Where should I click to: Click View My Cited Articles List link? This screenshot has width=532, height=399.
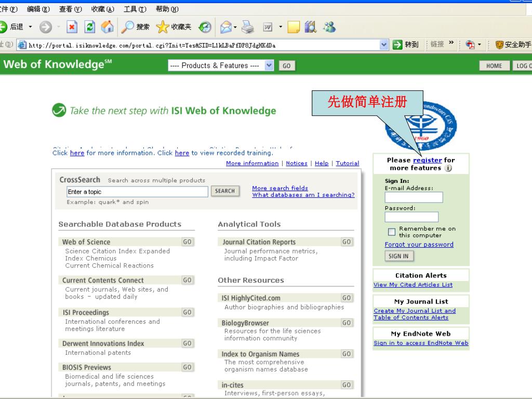[x=413, y=285]
